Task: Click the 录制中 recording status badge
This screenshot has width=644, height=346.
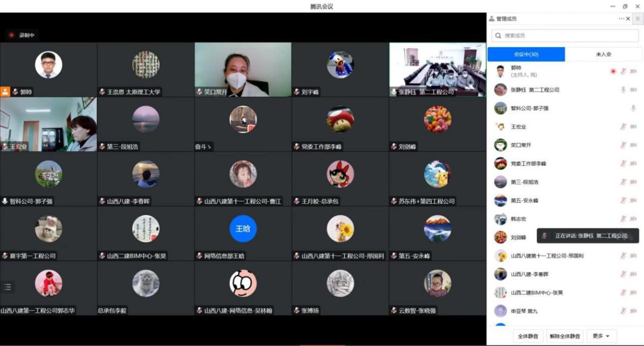Action: (22, 35)
